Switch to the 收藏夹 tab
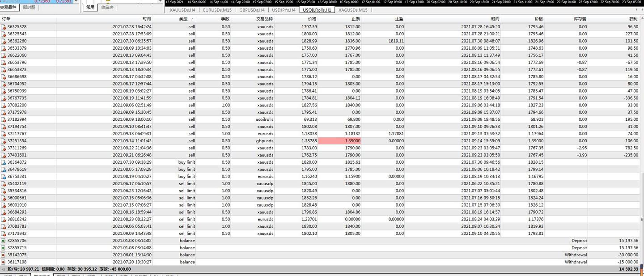 (107, 8)
